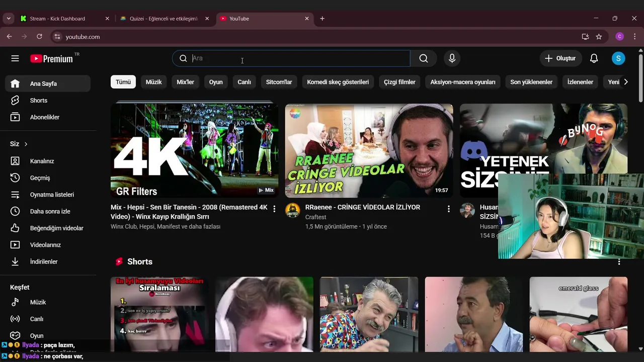Select Aksiyon-macera oyunları chip
Viewport: 644px width, 362px height.
(463, 82)
